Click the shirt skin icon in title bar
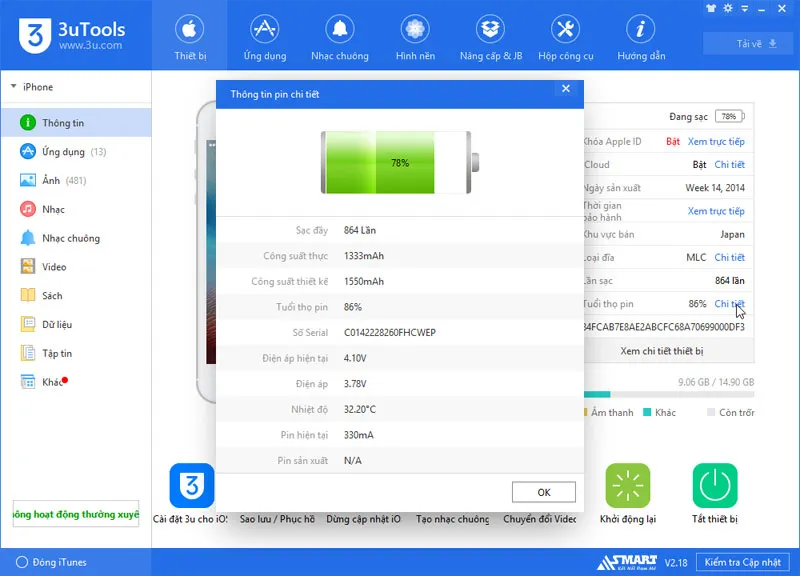Screen dimensions: 800x576 click(x=711, y=8)
